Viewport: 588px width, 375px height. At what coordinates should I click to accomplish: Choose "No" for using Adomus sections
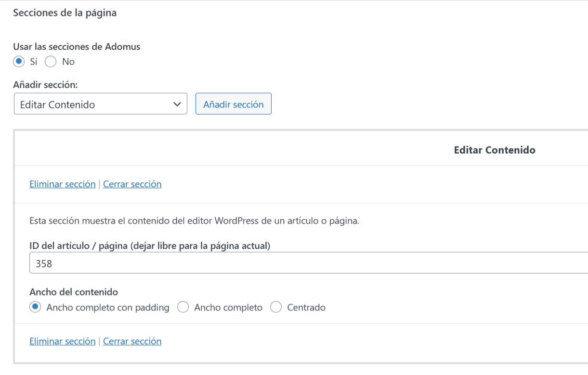click(51, 62)
